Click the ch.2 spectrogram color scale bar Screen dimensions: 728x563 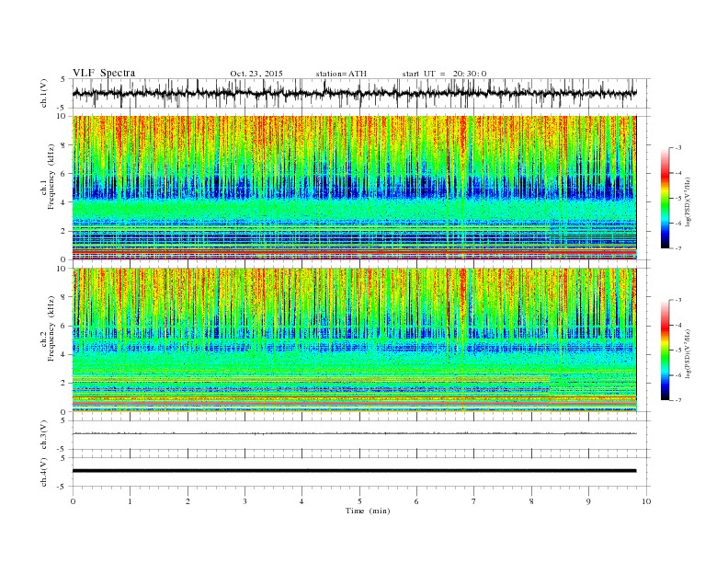point(665,350)
